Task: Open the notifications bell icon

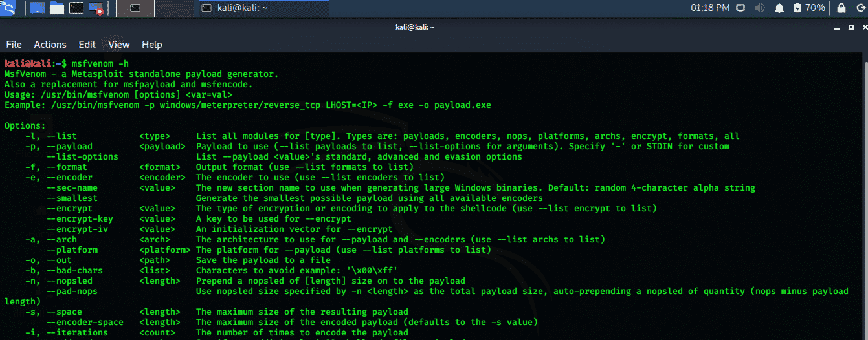Action: pyautogui.click(x=779, y=8)
